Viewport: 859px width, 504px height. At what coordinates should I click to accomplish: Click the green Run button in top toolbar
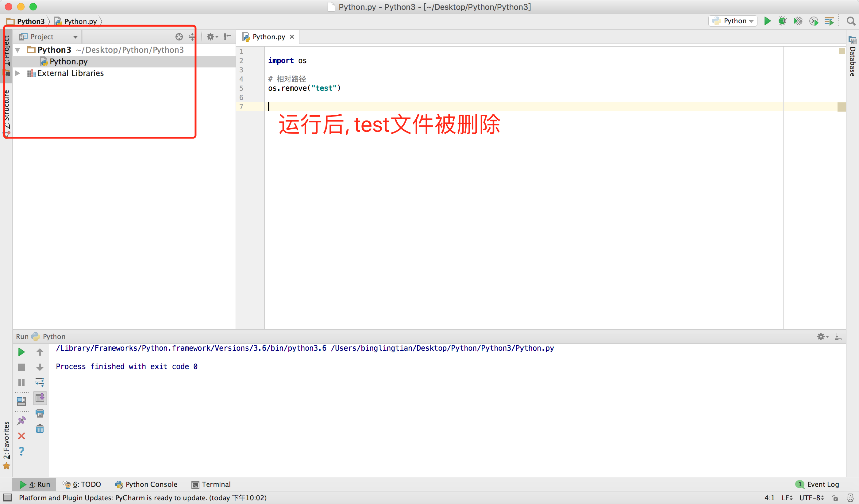pos(767,21)
